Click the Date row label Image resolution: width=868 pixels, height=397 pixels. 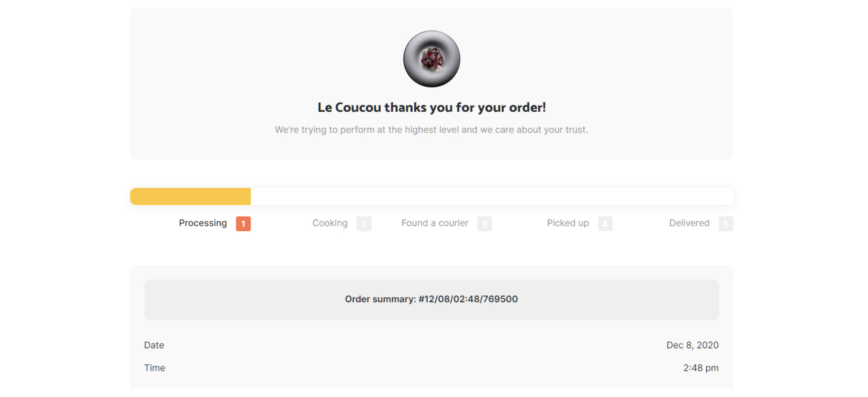(x=154, y=345)
